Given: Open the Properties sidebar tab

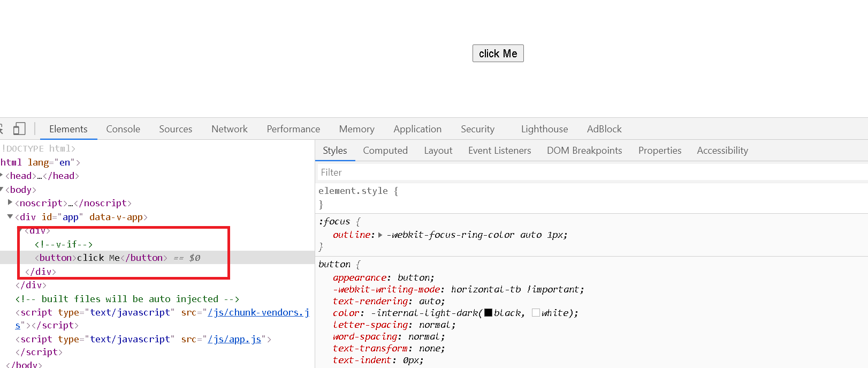Looking at the screenshot, I should [660, 151].
